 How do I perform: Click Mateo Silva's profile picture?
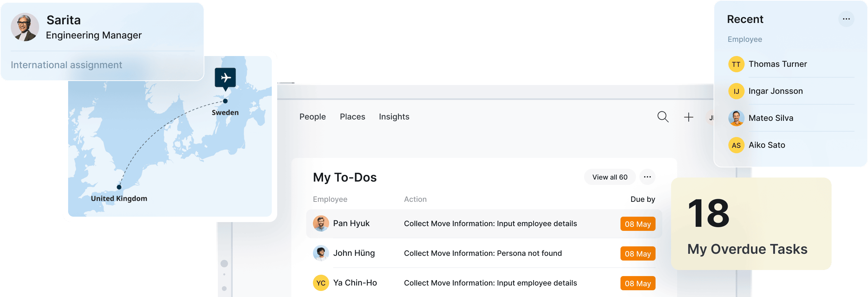coord(736,118)
